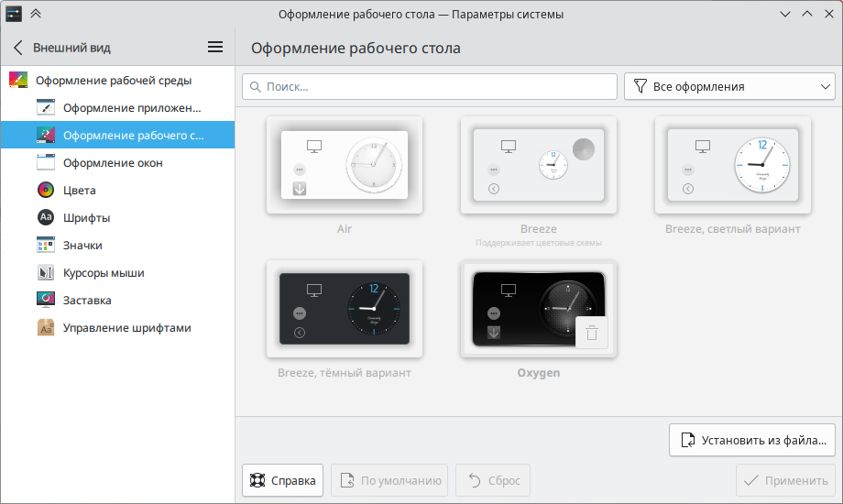The image size is (843, 504).
Task: Open Оформление окон settings
Action: tap(117, 162)
